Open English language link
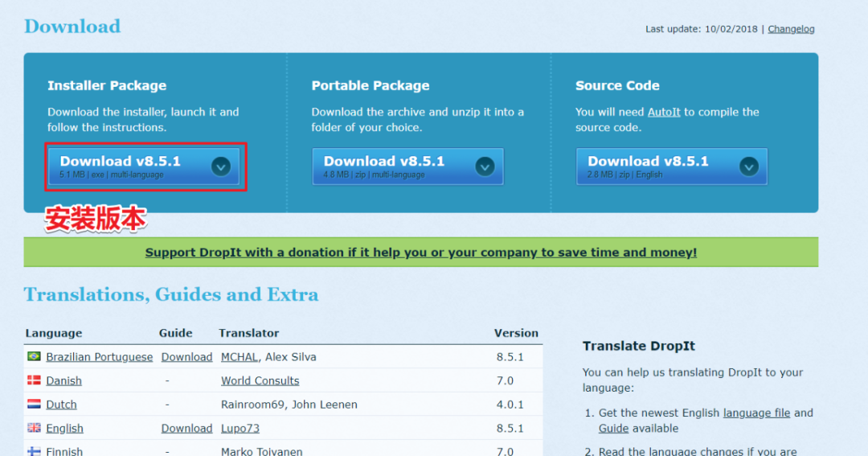Viewport: 868px width, 456px height. pyautogui.click(x=64, y=429)
